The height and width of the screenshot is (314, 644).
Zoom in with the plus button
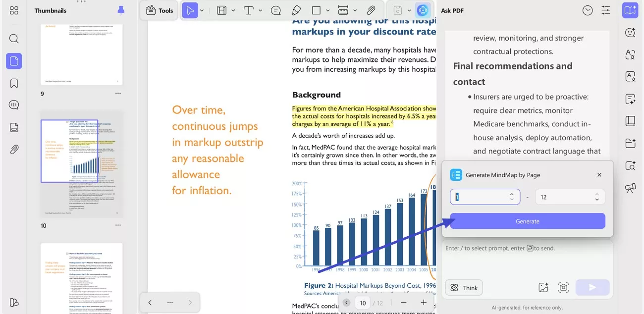click(x=424, y=303)
